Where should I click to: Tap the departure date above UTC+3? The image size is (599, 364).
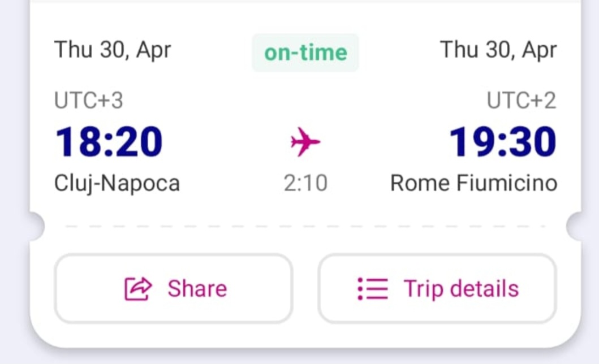tap(113, 50)
